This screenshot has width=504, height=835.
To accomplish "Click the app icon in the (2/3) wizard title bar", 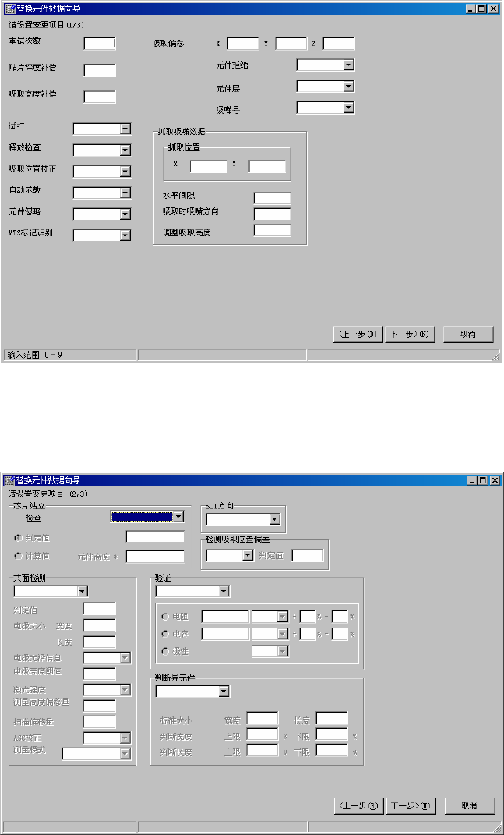I will (x=9, y=479).
